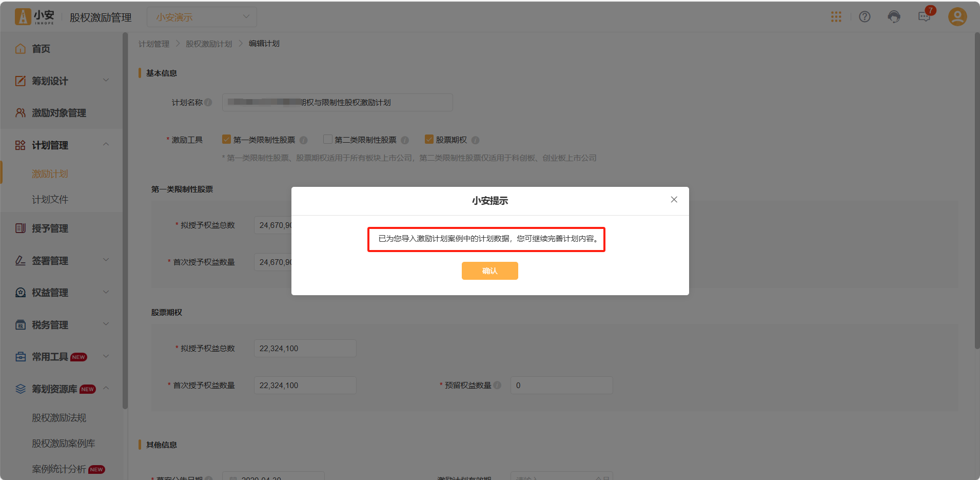Click the 授予管理 icon
Screen dimensions: 980x480
21,228
